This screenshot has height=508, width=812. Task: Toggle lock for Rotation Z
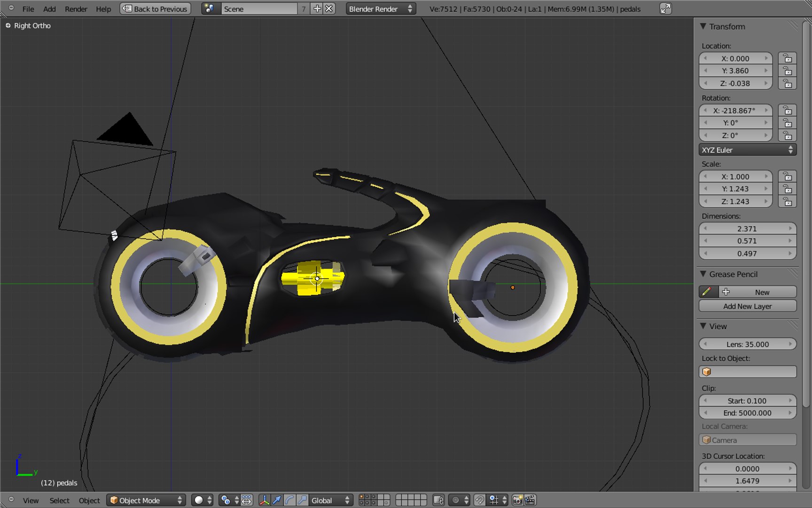788,135
